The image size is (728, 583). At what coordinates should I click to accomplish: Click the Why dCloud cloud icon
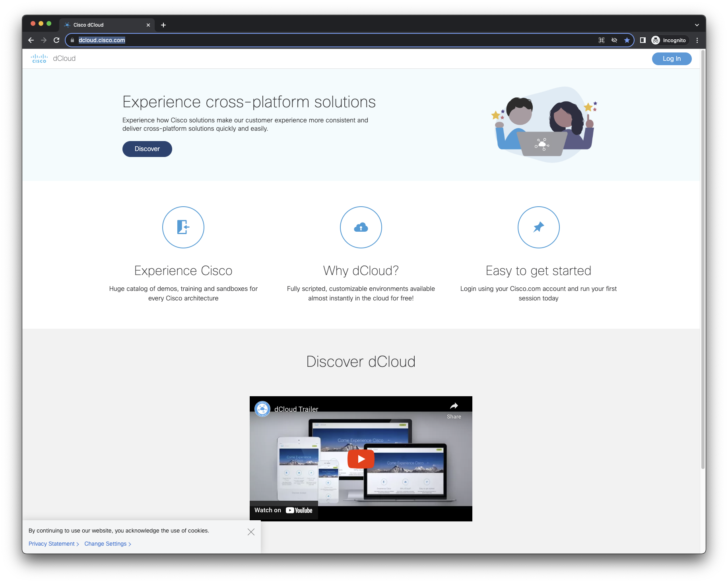point(361,227)
